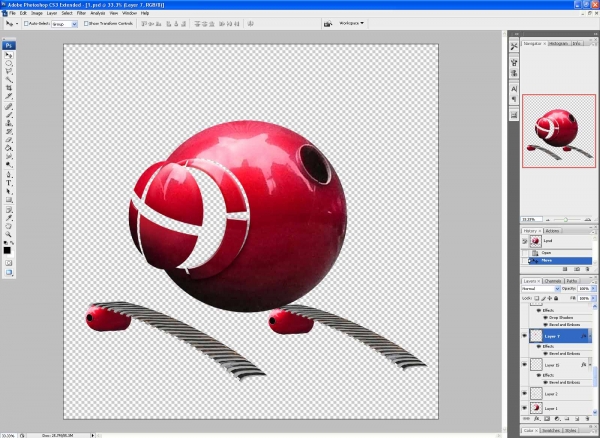600x438 pixels.
Task: Open the File menu
Action: click(x=12, y=13)
